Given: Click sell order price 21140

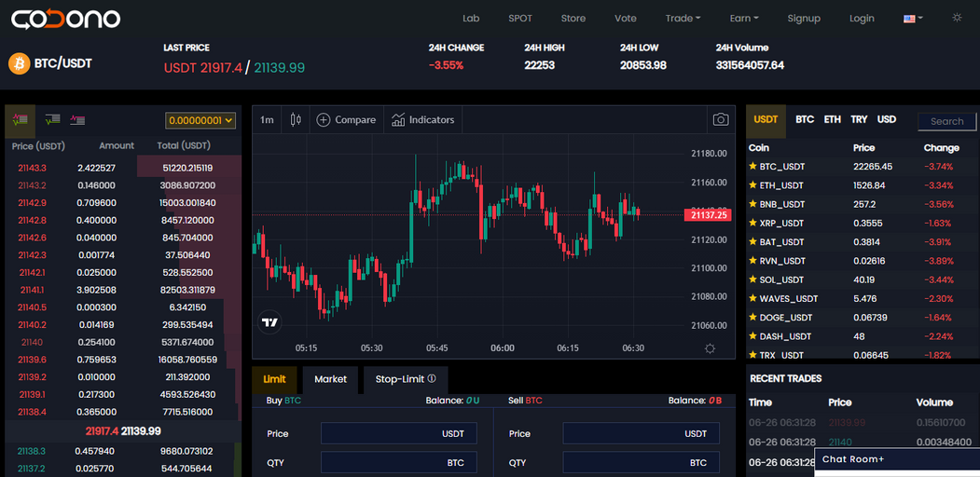Looking at the screenshot, I should [32, 342].
